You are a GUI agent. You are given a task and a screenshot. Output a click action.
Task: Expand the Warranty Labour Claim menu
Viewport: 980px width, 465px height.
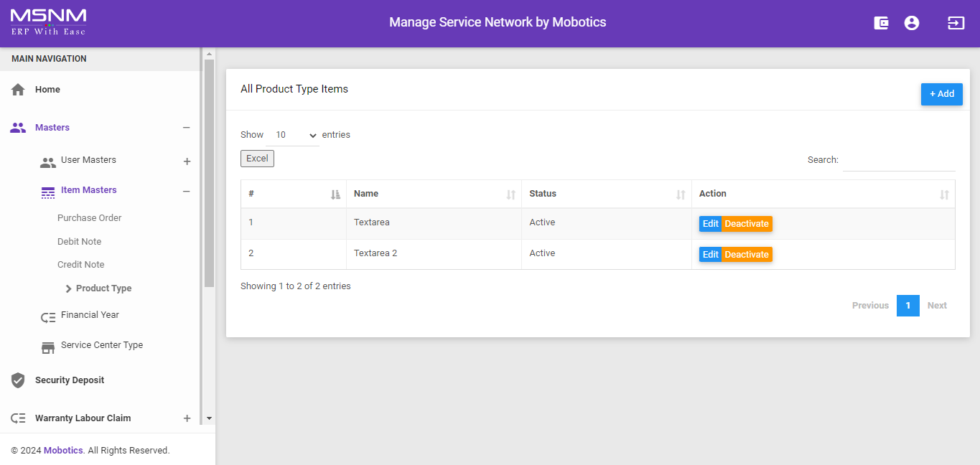187,418
